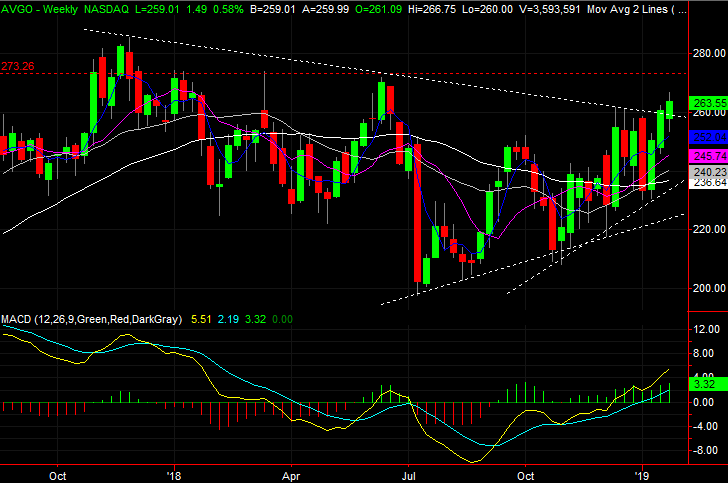Click the high value Hi=266.75

432,9
